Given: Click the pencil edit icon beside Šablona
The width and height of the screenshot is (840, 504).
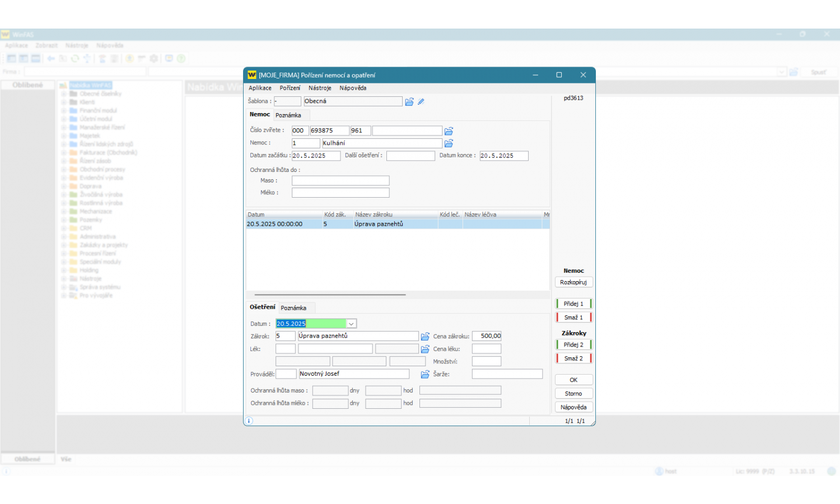Looking at the screenshot, I should pyautogui.click(x=421, y=102).
